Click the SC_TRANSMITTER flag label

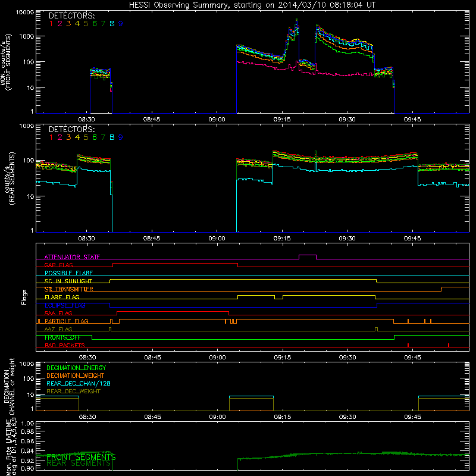pos(69,289)
